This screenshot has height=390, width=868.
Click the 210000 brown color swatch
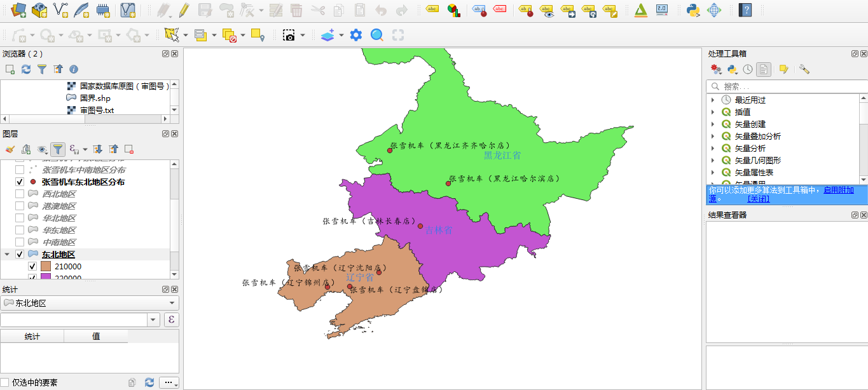click(46, 266)
